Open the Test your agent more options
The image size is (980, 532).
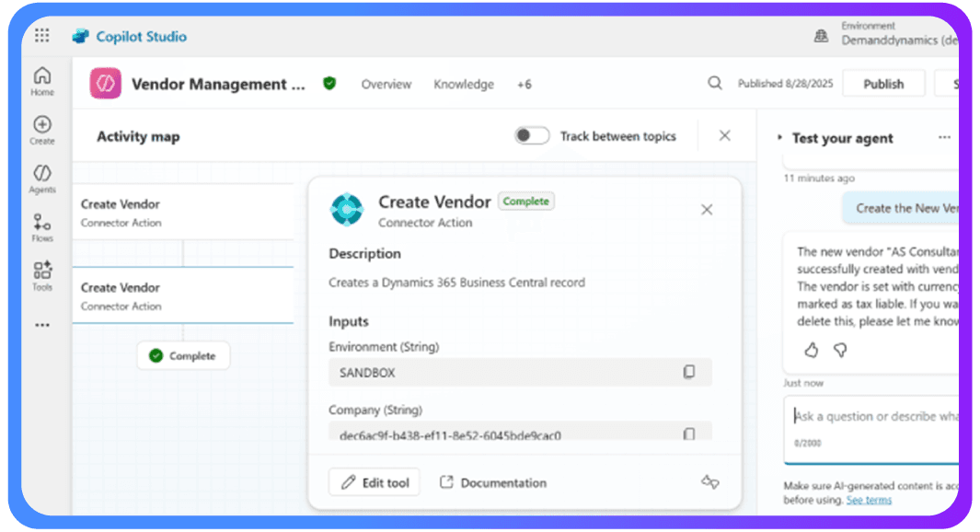pos(944,137)
